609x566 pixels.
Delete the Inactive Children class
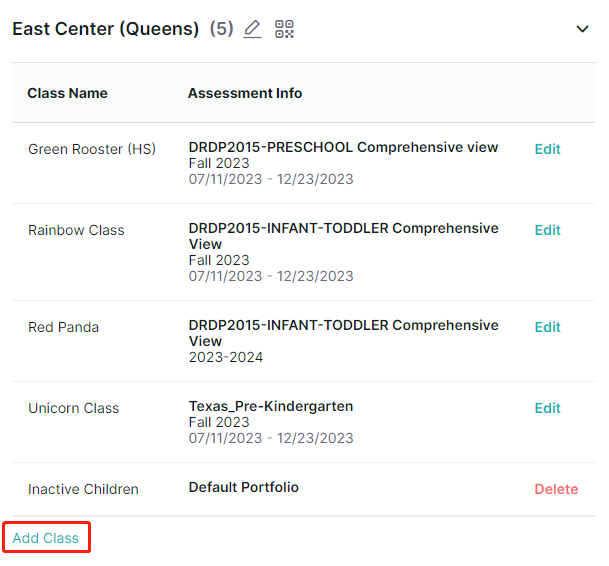pyautogui.click(x=556, y=489)
